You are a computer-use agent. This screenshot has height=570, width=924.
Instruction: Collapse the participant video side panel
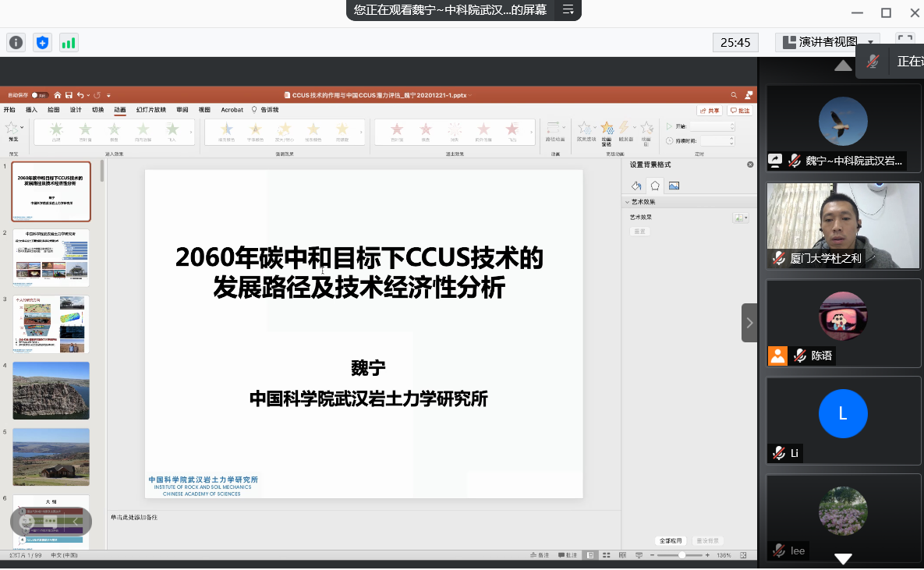(749, 323)
